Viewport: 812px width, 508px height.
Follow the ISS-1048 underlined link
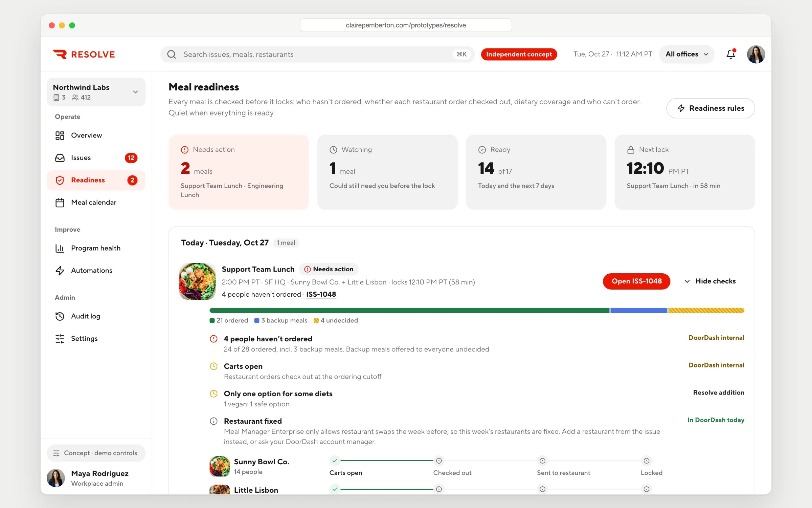[321, 295]
